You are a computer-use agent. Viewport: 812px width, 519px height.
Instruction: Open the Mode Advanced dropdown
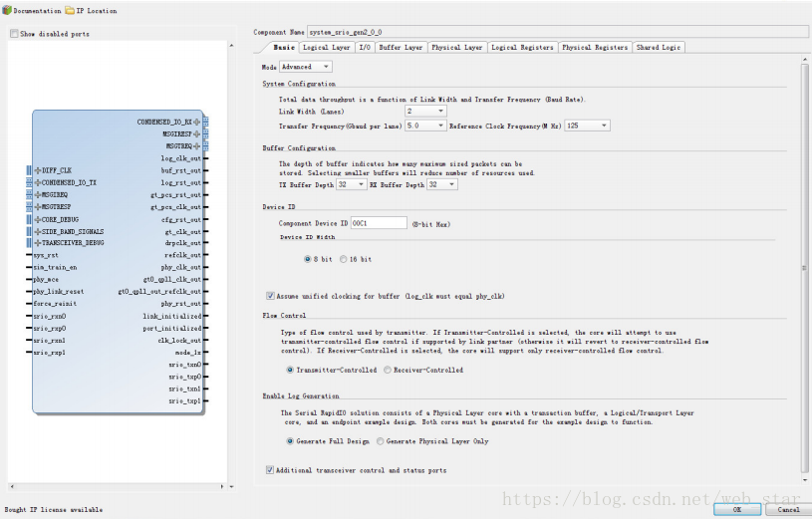coord(306,67)
